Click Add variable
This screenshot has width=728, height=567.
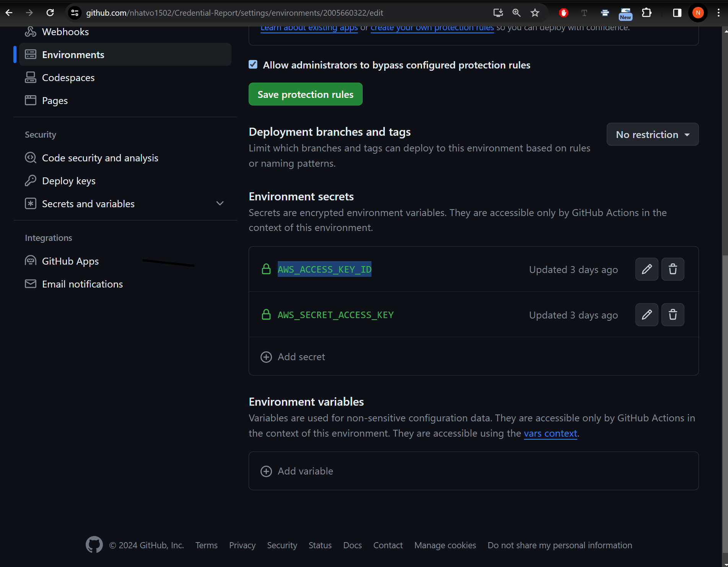tap(297, 471)
